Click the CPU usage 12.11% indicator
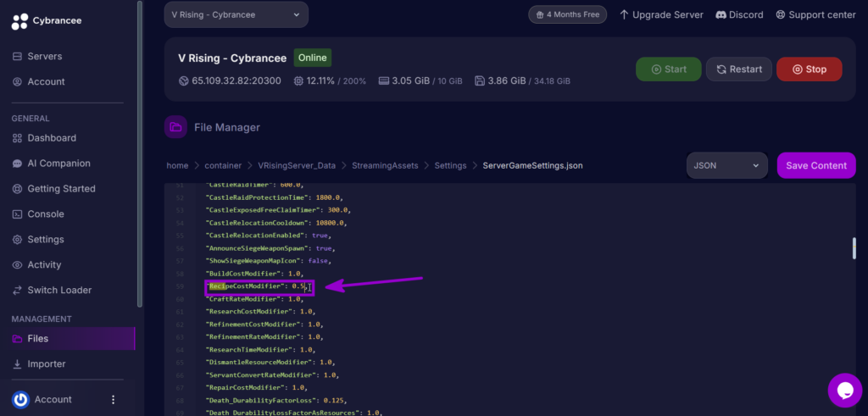Image resolution: width=868 pixels, height=416 pixels. pos(330,81)
